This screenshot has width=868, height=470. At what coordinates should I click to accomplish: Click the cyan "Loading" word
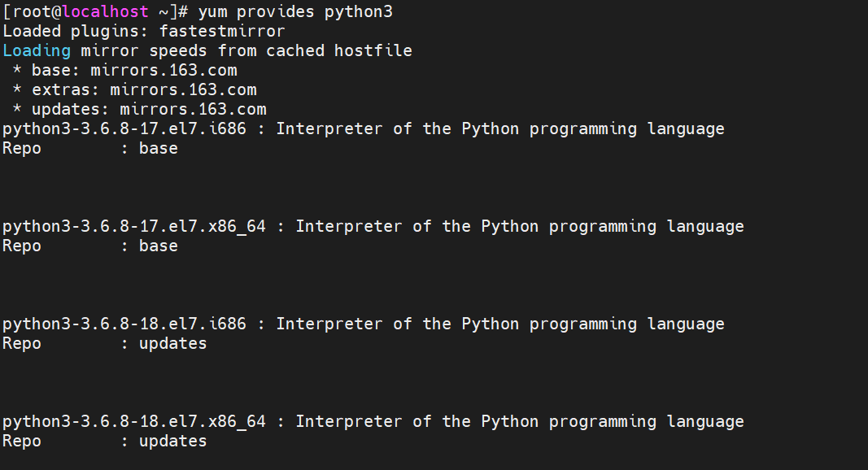37,51
